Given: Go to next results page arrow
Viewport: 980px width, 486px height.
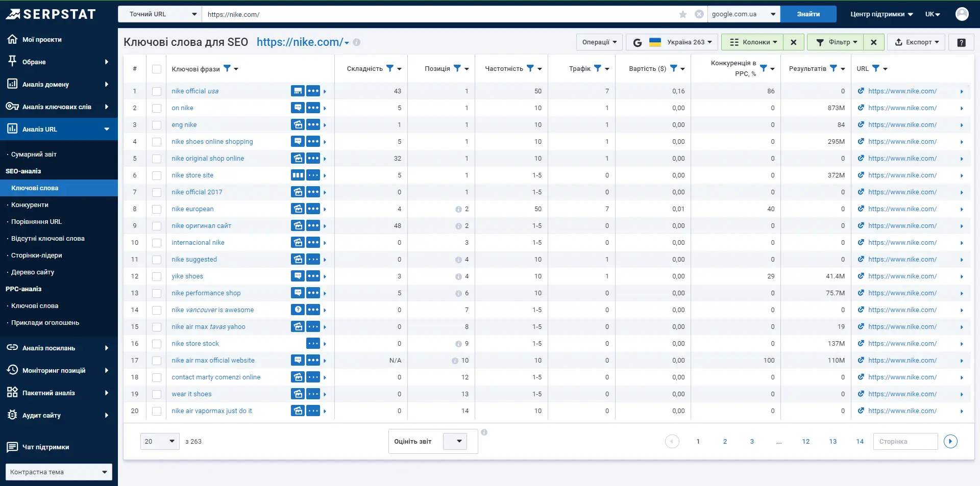Looking at the screenshot, I should pos(950,441).
